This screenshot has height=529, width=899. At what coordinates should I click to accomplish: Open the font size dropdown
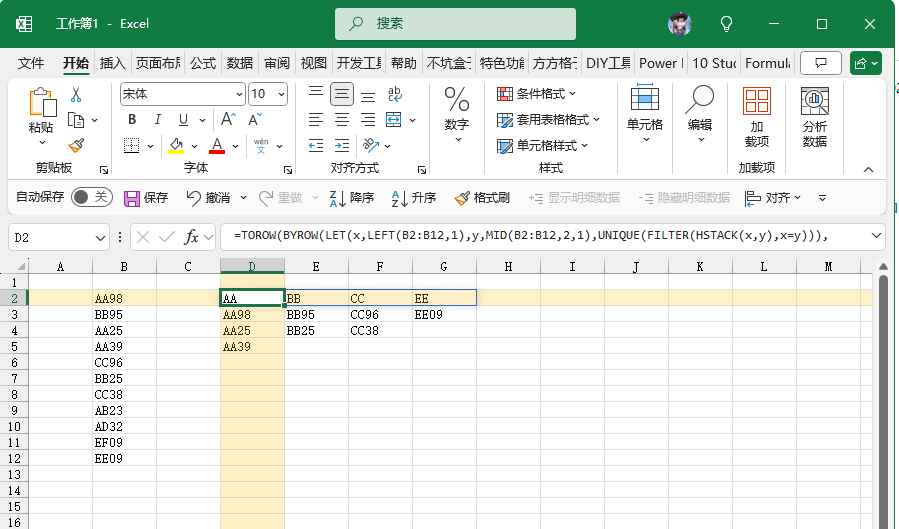tap(281, 94)
